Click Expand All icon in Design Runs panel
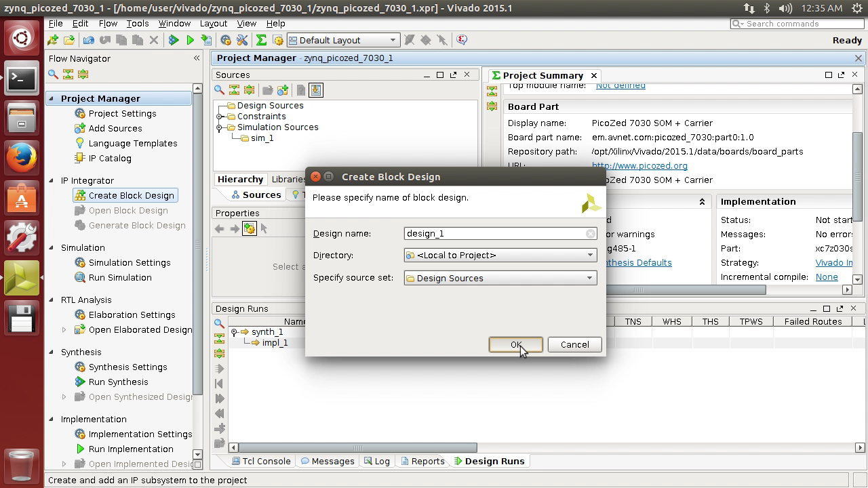 pos(219,354)
